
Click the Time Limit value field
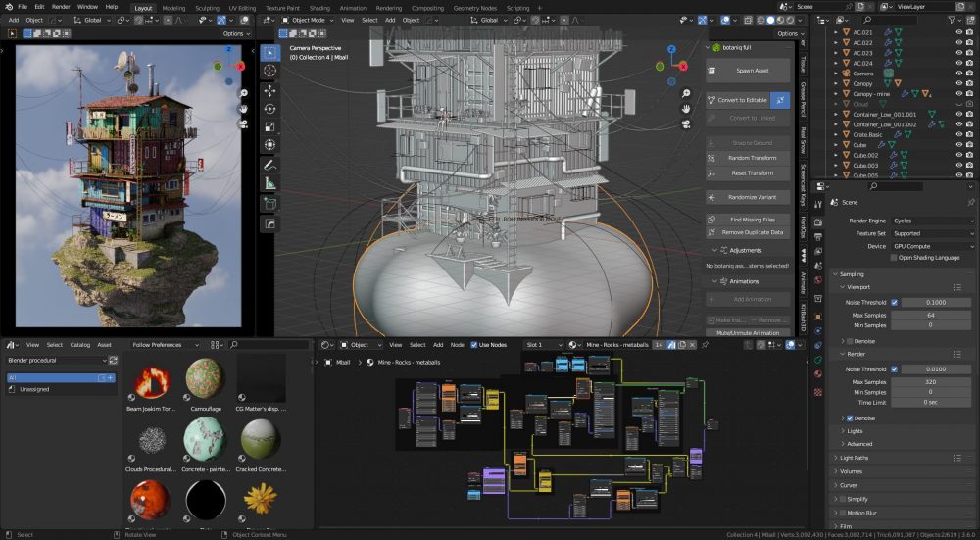[x=933, y=403]
